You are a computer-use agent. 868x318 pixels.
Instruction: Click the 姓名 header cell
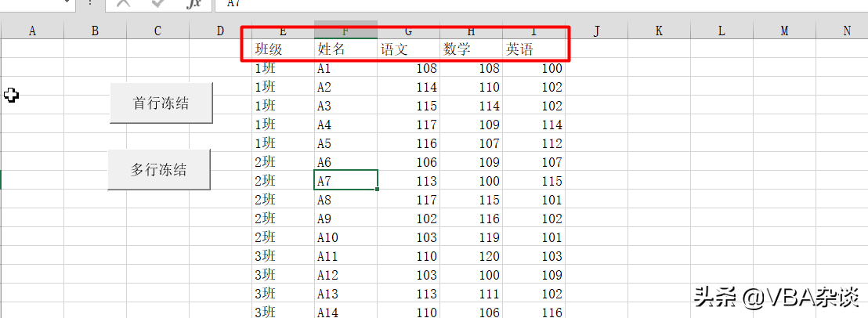[x=345, y=49]
